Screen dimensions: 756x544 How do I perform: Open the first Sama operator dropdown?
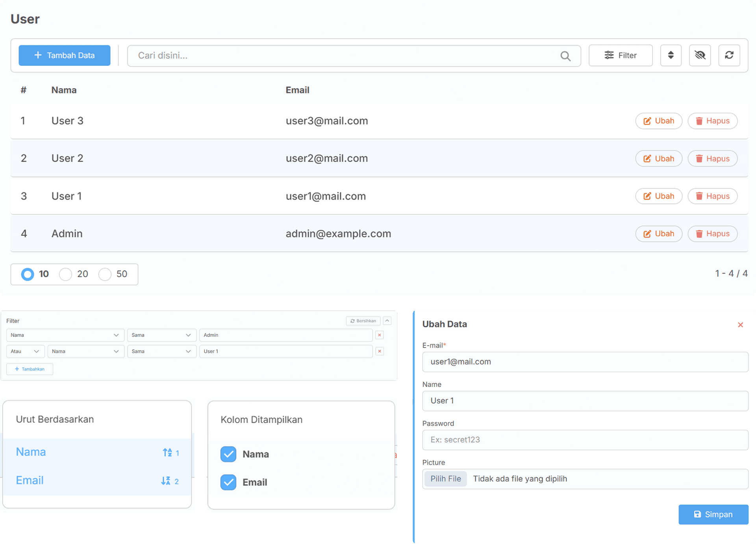pyautogui.click(x=161, y=335)
